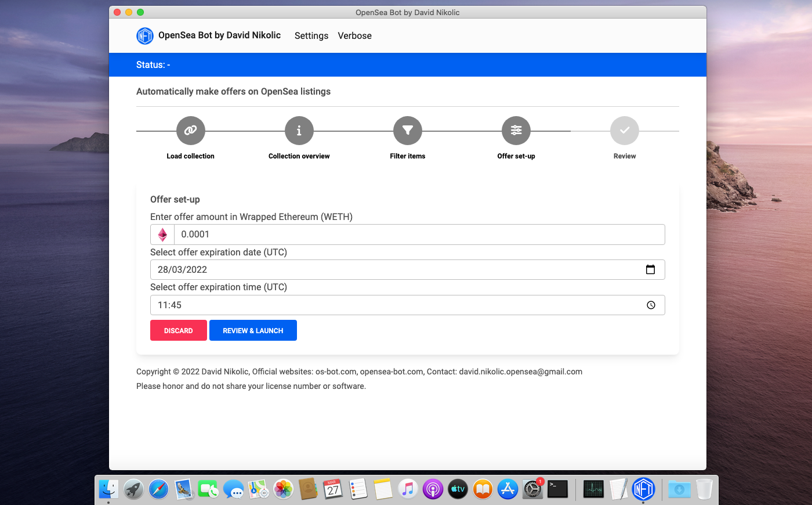
Task: Open the Trash in dock
Action: 704,489
